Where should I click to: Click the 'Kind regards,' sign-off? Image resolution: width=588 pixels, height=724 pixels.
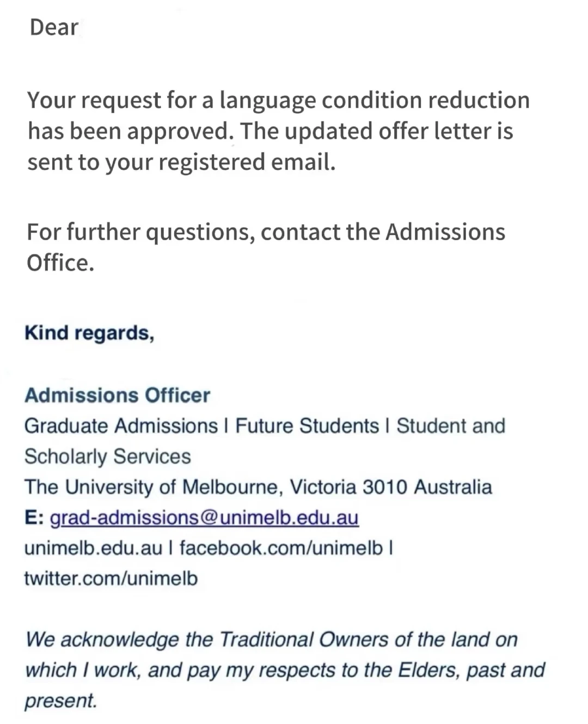coord(90,333)
